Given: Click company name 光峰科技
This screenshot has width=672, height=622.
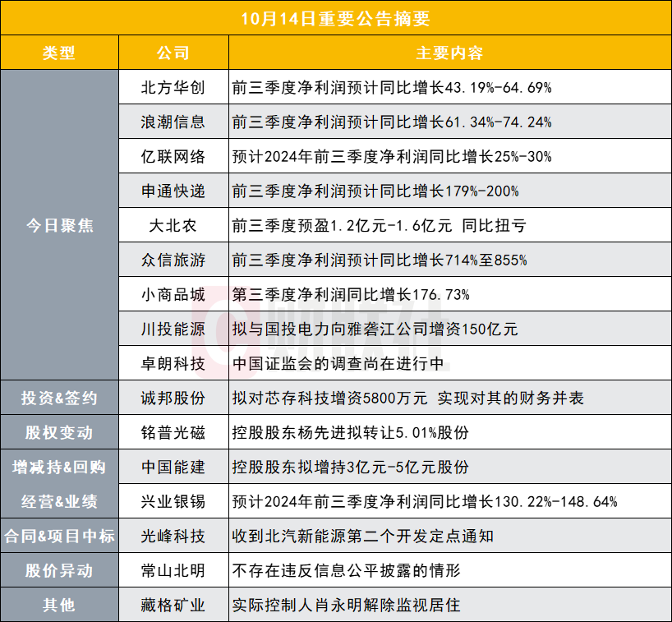Looking at the screenshot, I should pos(173,536).
